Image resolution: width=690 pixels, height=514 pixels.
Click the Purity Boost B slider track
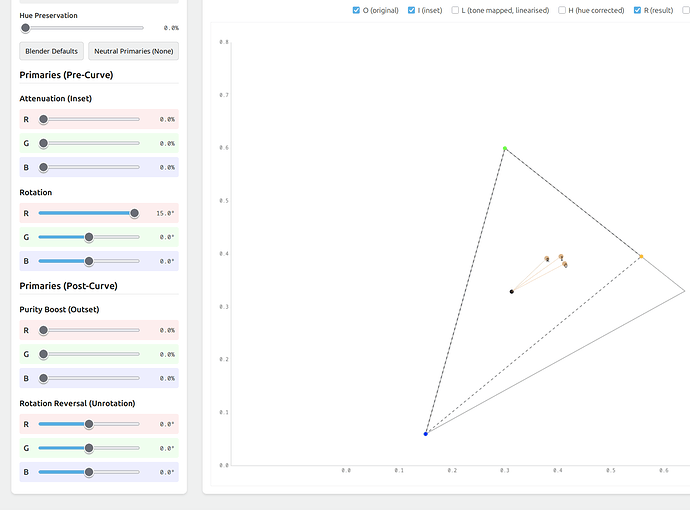tap(89, 378)
